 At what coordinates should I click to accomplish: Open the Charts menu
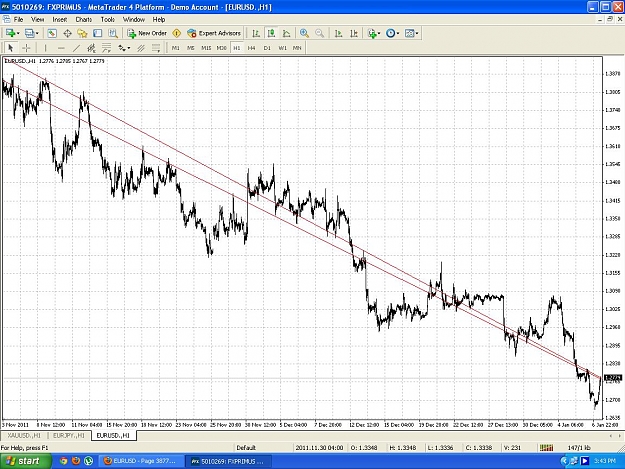[84, 20]
